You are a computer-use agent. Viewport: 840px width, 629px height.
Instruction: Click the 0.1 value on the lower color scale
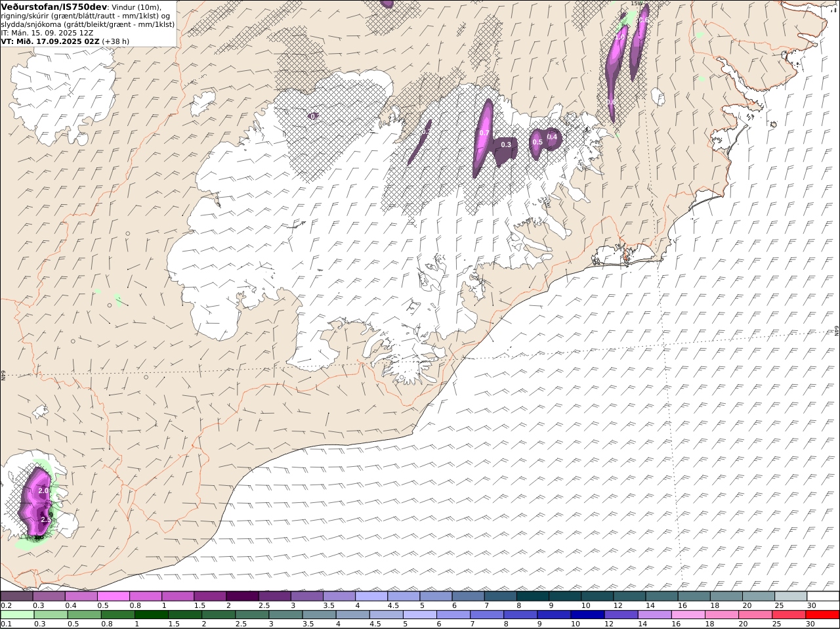coord(7,624)
